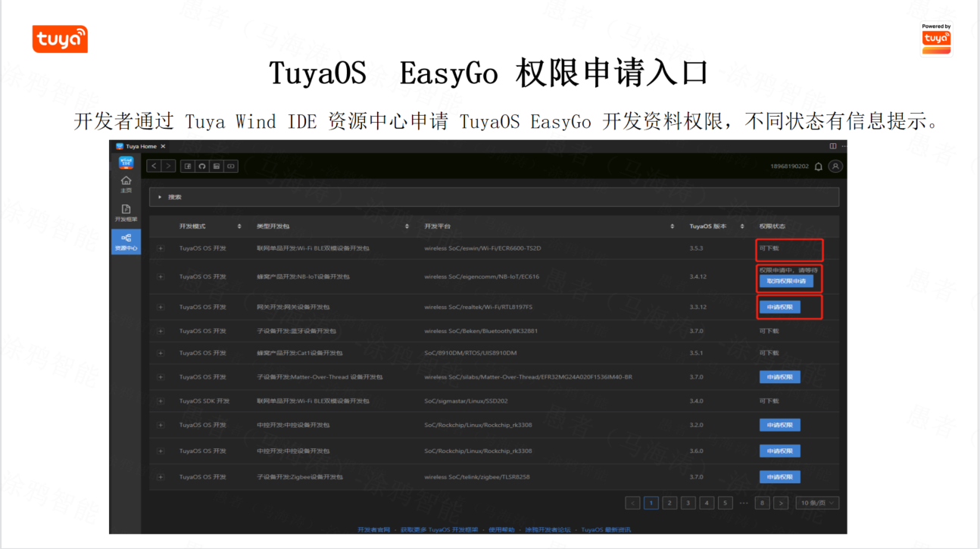
Task: Open the 主页 home icon in sidebar
Action: pyautogui.click(x=126, y=184)
